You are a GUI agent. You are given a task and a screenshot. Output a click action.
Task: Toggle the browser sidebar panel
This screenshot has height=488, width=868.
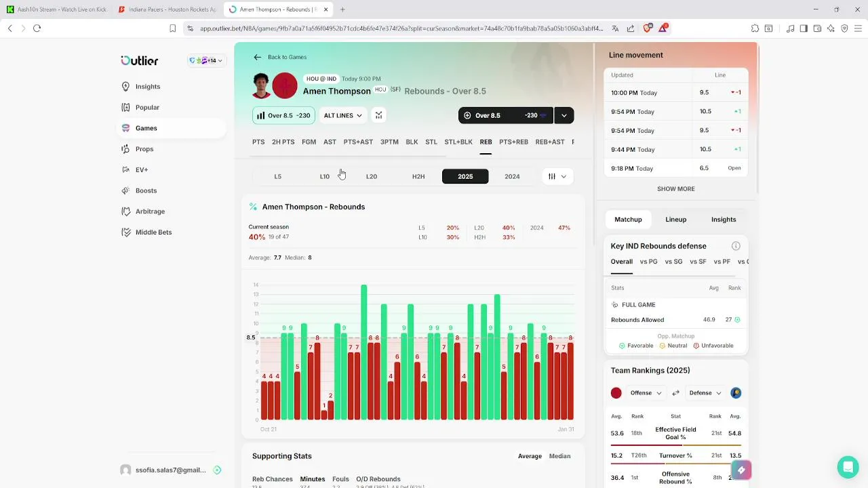pos(804,28)
